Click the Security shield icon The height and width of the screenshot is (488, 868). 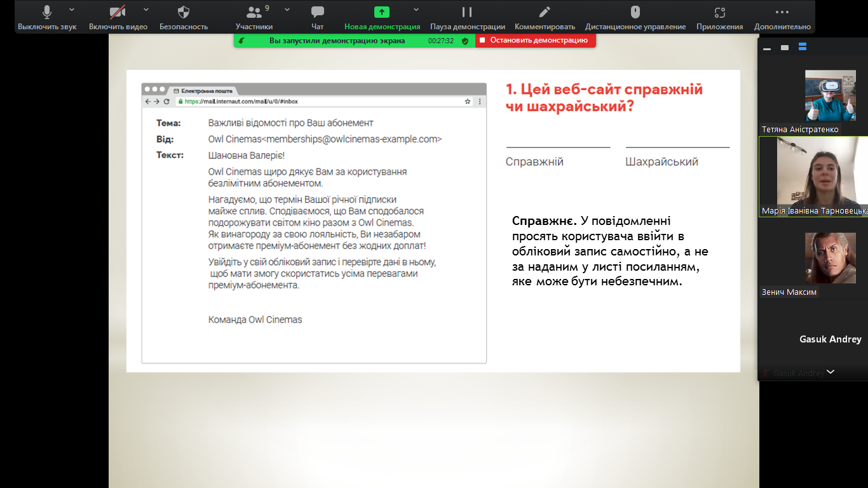[184, 12]
